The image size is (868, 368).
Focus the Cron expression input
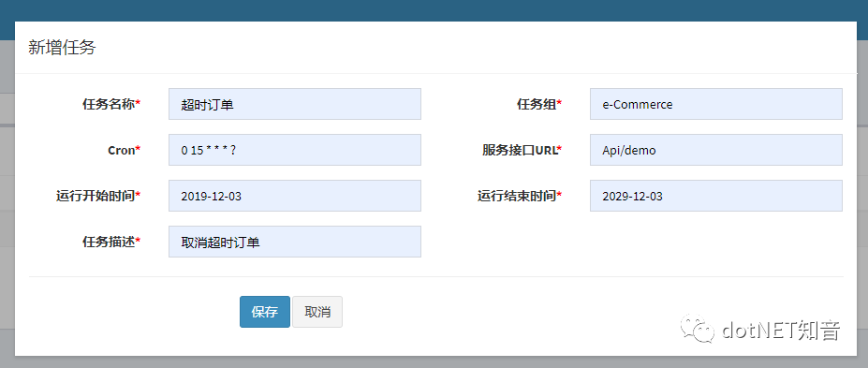[x=295, y=150]
